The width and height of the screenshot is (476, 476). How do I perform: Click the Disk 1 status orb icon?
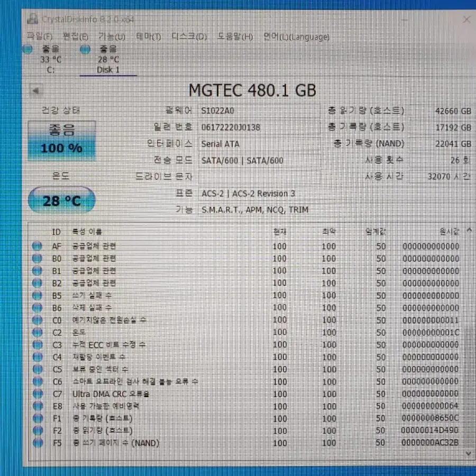coord(85,49)
